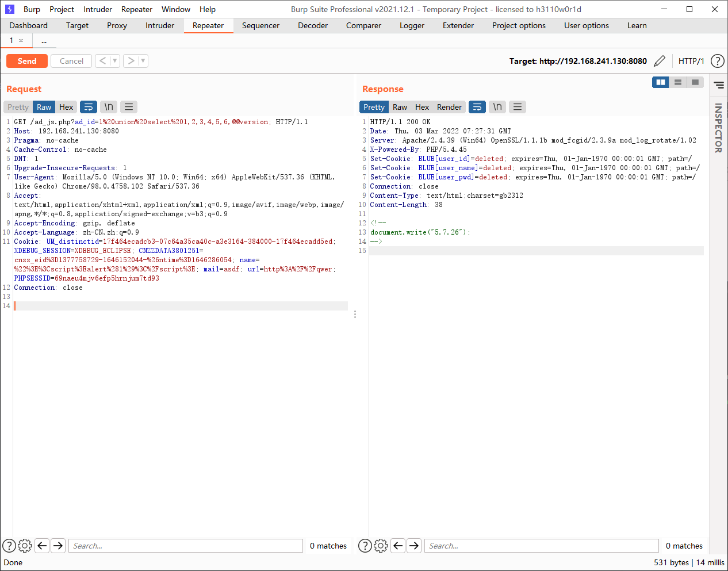Go to next request in history
The height and width of the screenshot is (571, 728).
tap(131, 60)
